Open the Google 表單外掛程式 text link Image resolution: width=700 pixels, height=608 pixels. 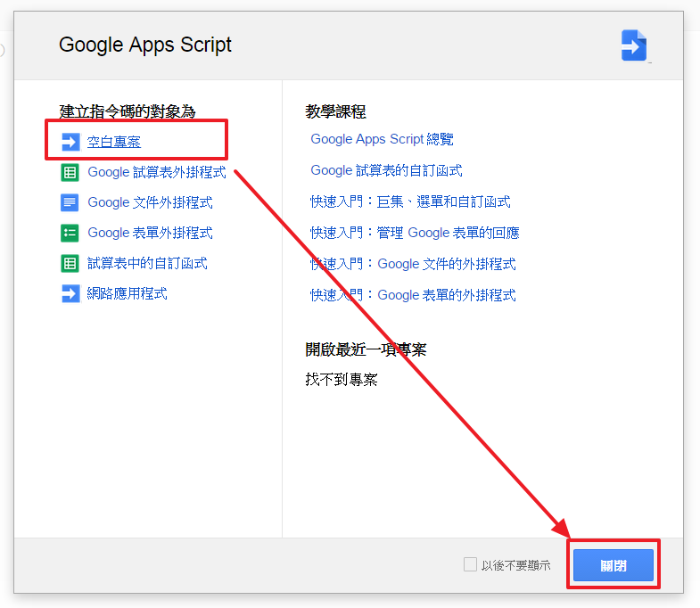click(150, 233)
